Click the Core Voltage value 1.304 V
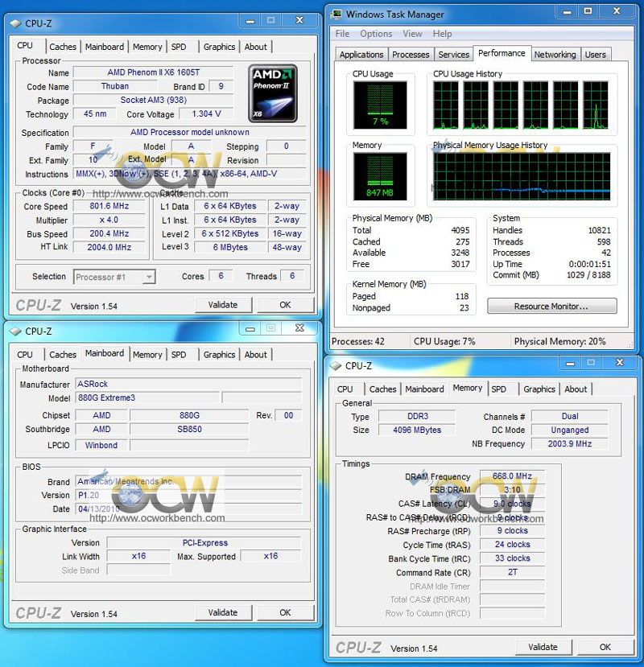Screen dimensions: 644x667 coord(206,114)
